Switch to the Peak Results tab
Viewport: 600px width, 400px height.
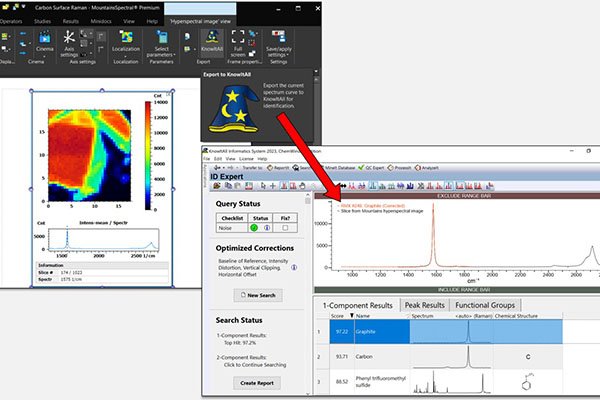tap(425, 305)
